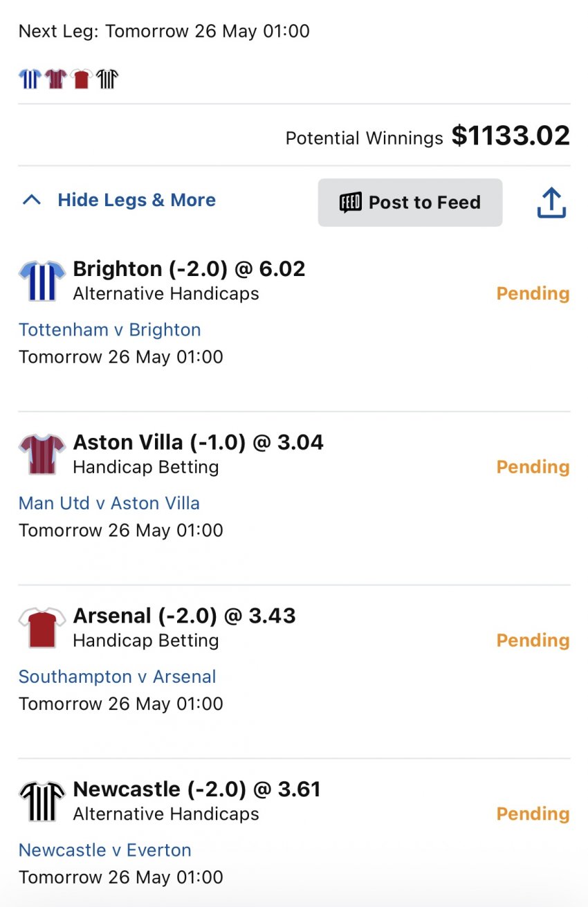Open the Tottenham v Brighton match link

[x=109, y=330]
